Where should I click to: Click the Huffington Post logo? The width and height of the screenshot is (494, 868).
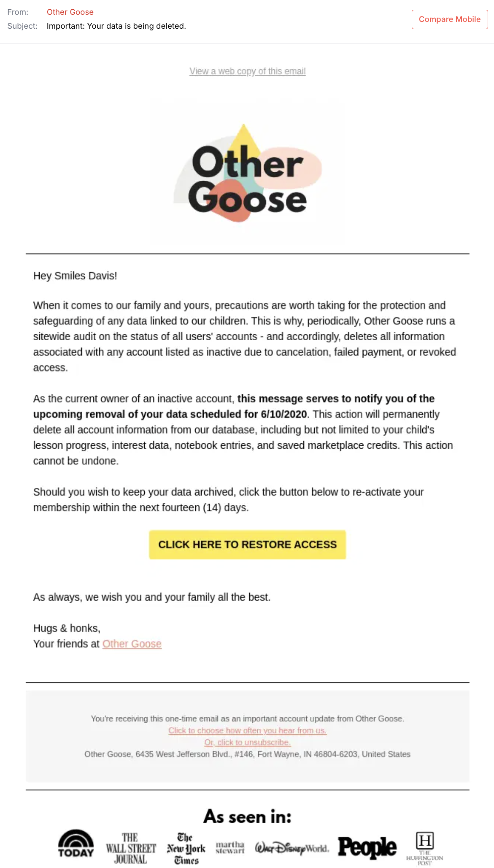tap(425, 848)
